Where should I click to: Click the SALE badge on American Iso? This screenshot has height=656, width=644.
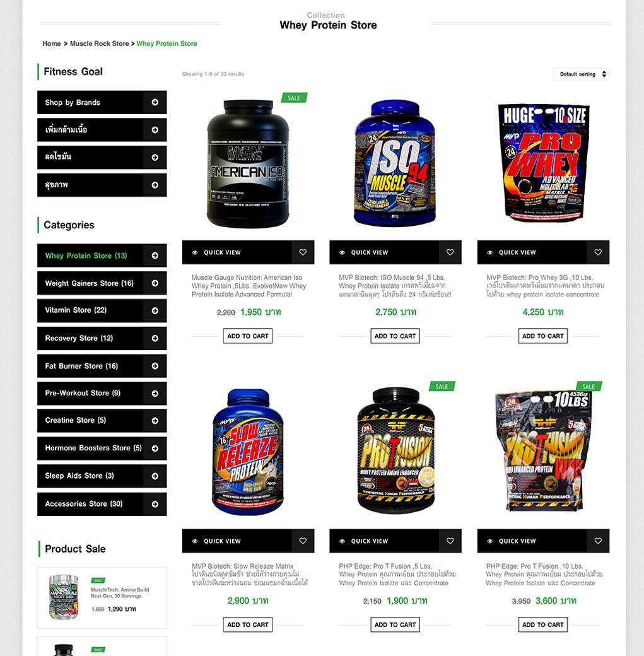(294, 98)
